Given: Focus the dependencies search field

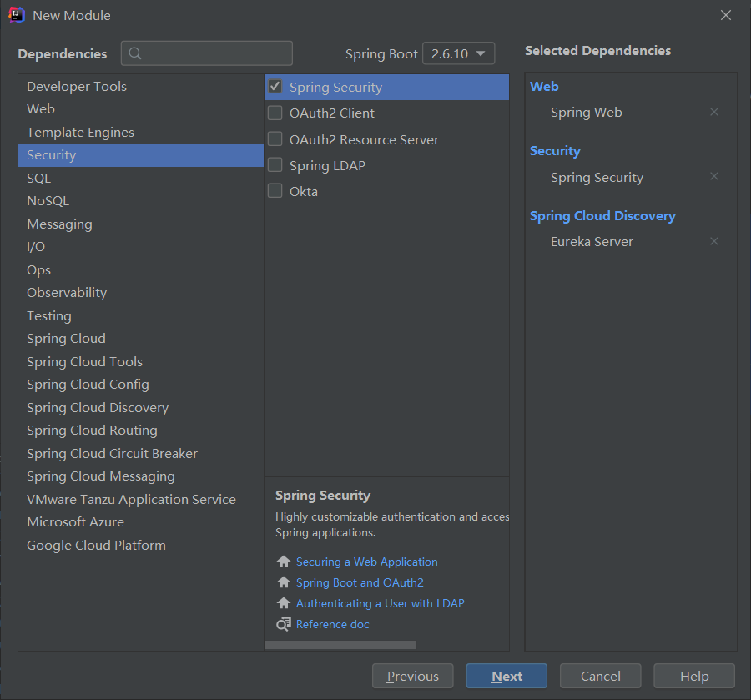Looking at the screenshot, I should coord(207,53).
